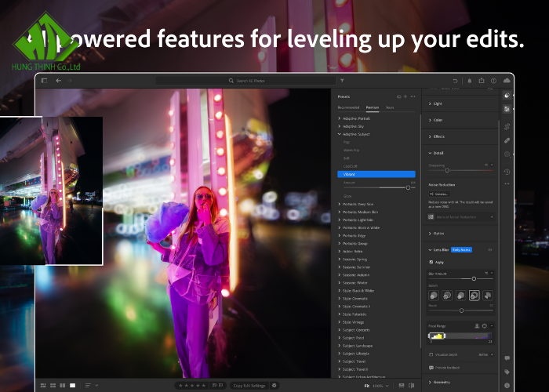The height and width of the screenshot is (392, 549).
Task: Click the share/export icon
Action: pyautogui.click(x=482, y=81)
